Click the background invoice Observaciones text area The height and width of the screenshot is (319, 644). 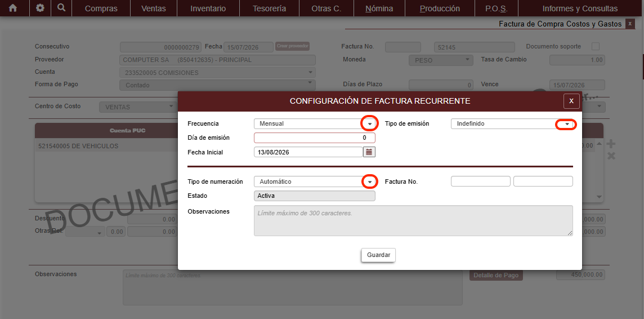pos(292,288)
